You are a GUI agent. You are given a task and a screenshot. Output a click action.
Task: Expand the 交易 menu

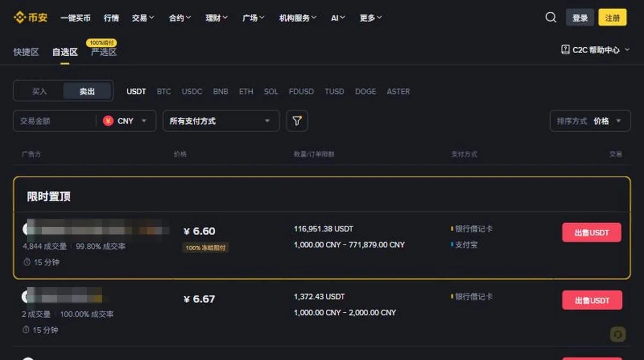(143, 18)
